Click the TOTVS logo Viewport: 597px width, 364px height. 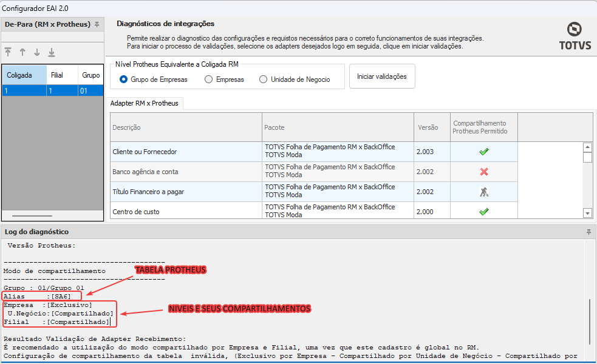tap(575, 36)
